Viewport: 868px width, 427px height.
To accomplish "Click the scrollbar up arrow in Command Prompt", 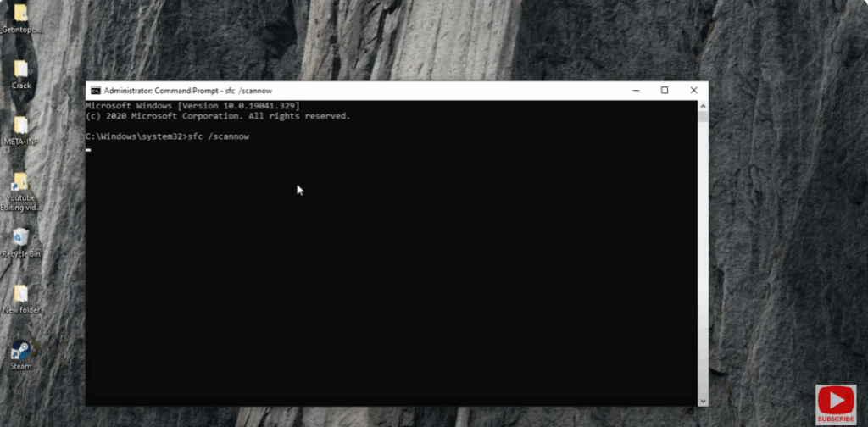I will point(703,106).
